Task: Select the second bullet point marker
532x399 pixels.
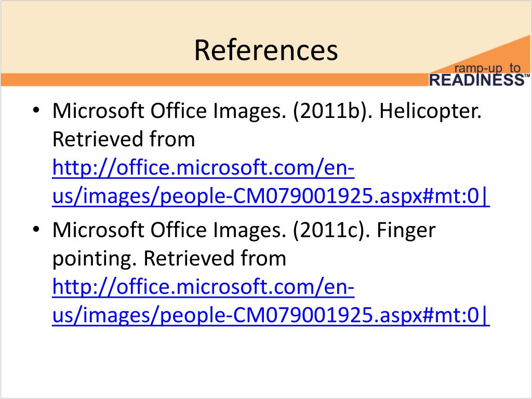Action: (36, 229)
